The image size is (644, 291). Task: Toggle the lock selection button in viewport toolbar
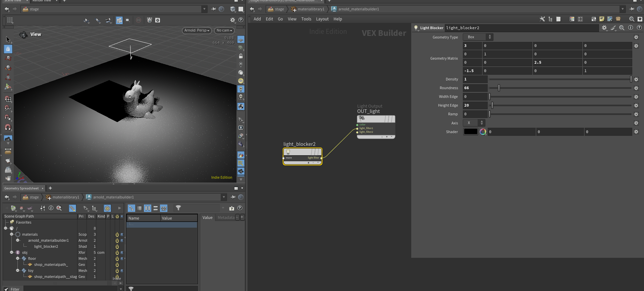coord(8,49)
